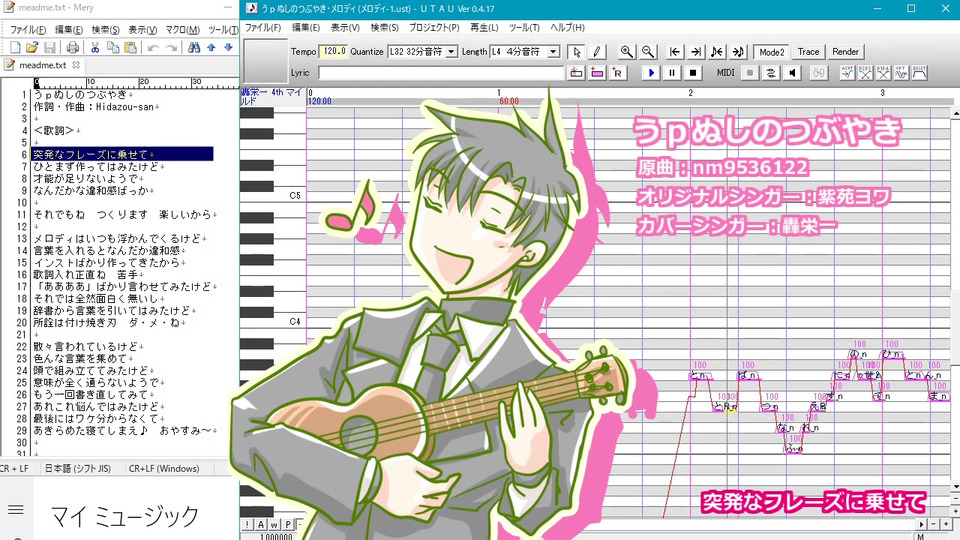The image size is (960, 540).
Task: Click the Lyric input field
Action: pos(441,73)
